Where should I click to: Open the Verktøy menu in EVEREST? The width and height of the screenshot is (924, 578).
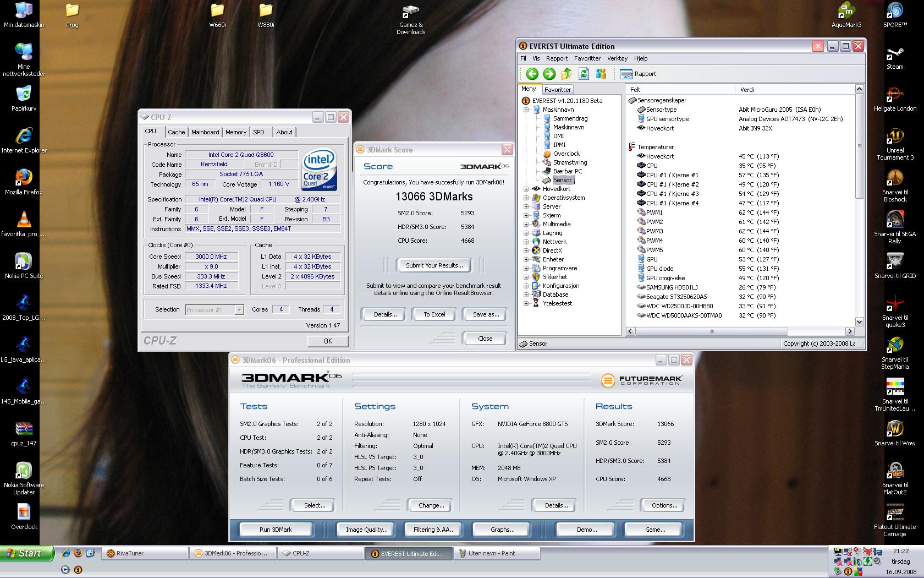pos(617,58)
